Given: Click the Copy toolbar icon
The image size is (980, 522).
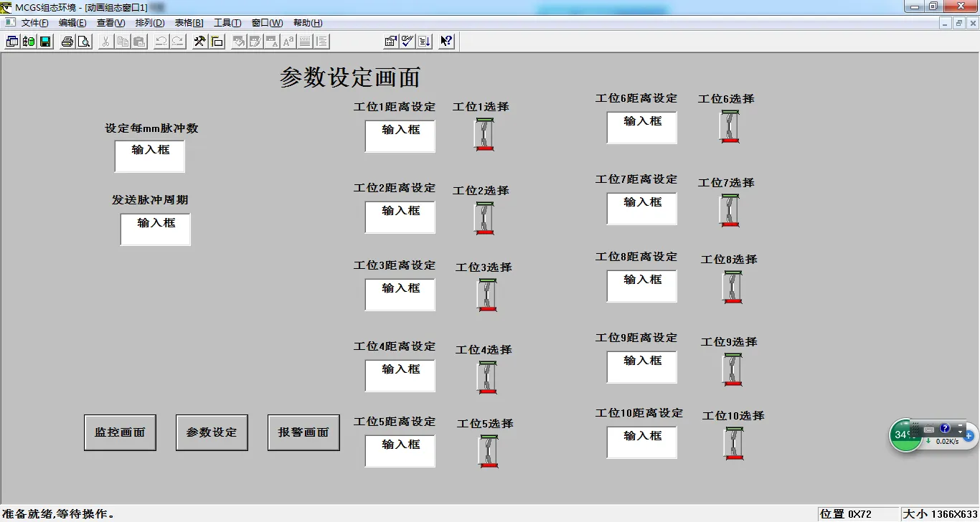Looking at the screenshot, I should pyautogui.click(x=122, y=41).
